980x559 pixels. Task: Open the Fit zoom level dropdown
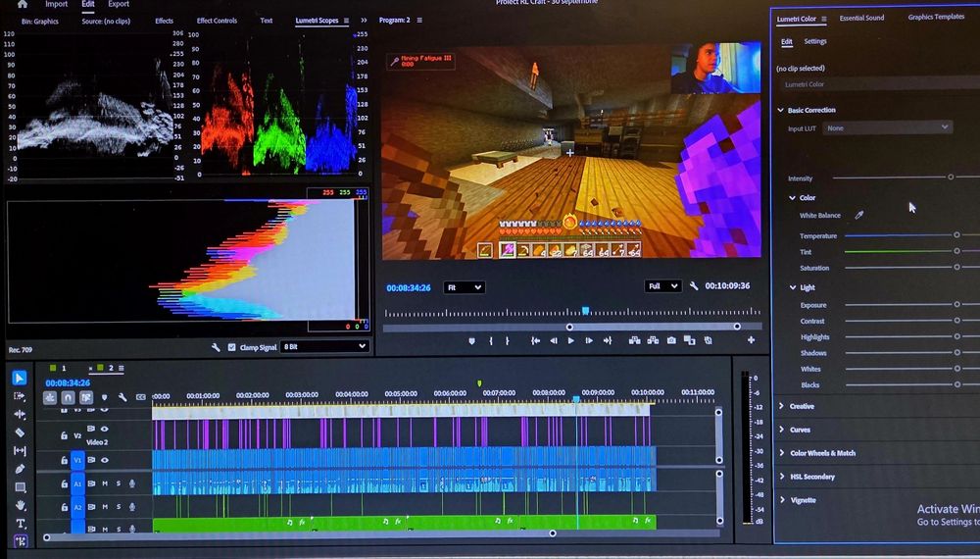click(464, 287)
